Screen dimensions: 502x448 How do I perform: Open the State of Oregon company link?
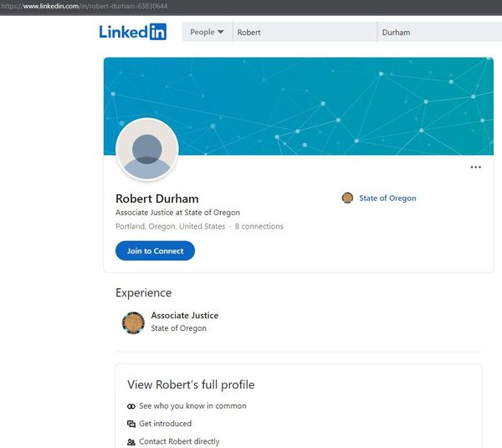pyautogui.click(x=387, y=198)
